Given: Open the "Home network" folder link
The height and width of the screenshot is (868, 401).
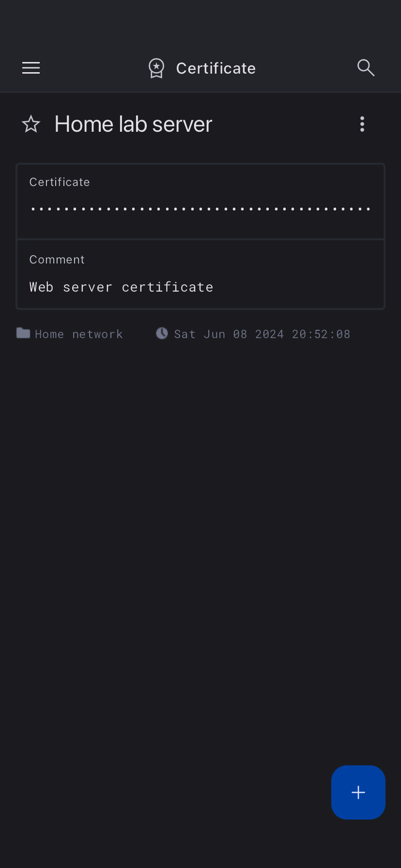Looking at the screenshot, I should click(79, 334).
